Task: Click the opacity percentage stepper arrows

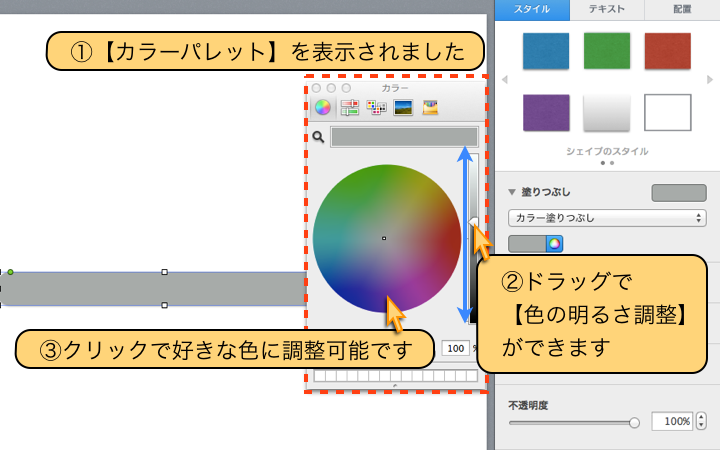Action: point(701,422)
